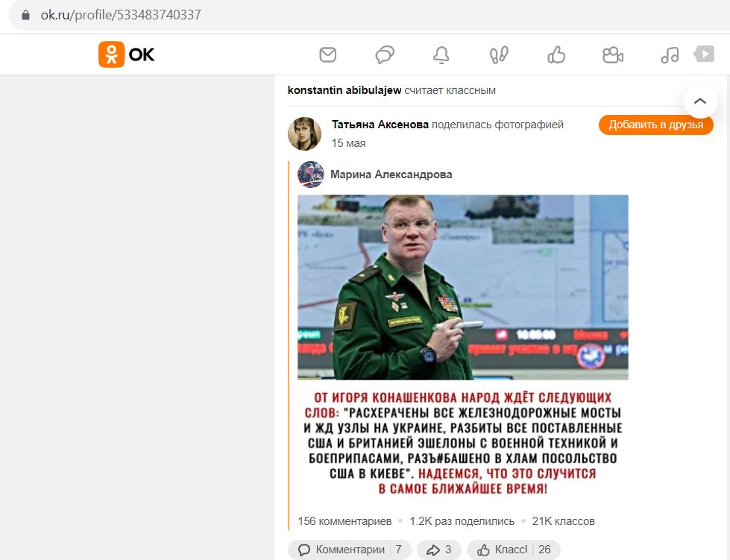Open the music note icon

pos(670,55)
